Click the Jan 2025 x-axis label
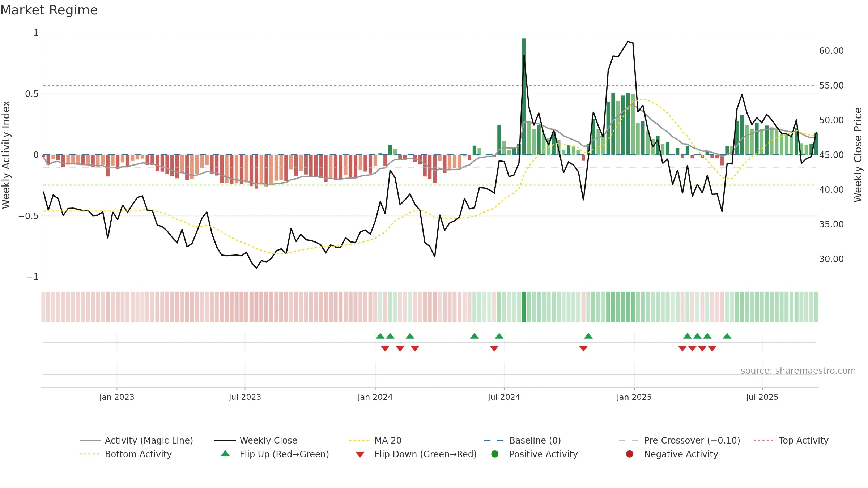The height and width of the screenshot is (488, 868). (634, 397)
